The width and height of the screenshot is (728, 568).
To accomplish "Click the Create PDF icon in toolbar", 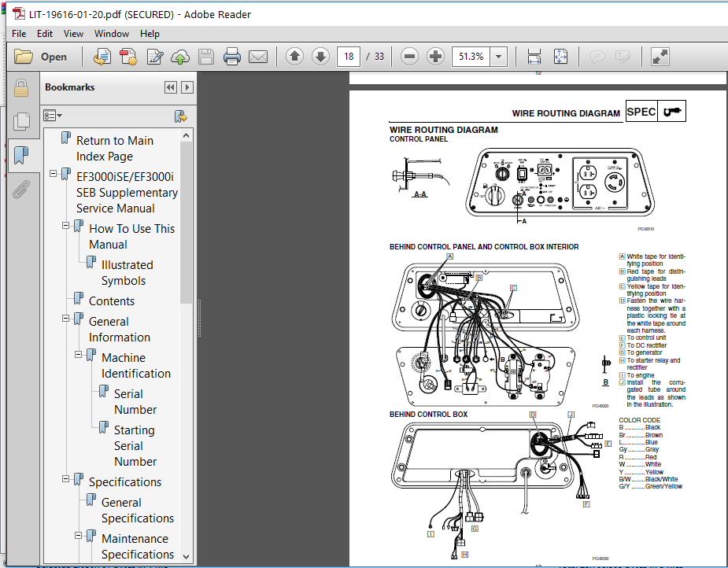I will click(128, 57).
